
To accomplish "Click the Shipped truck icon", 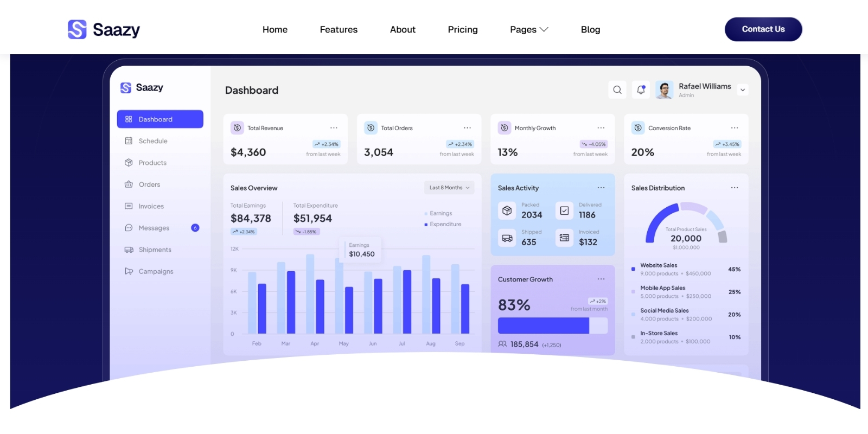I will [x=507, y=238].
